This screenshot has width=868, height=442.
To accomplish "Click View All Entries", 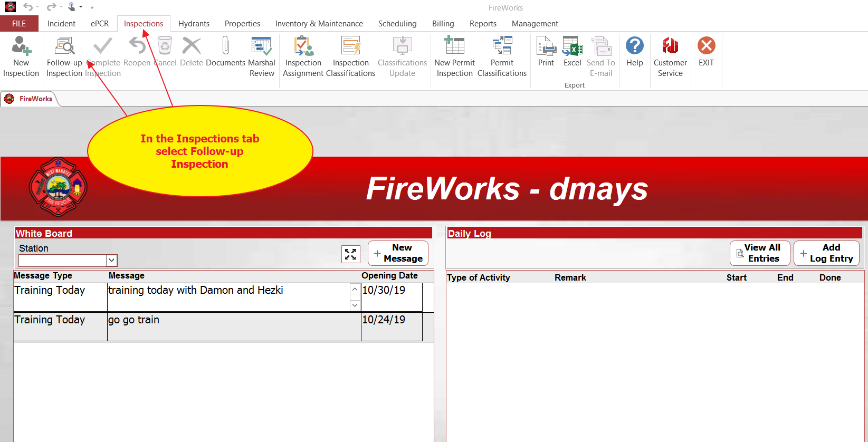I will tap(760, 253).
